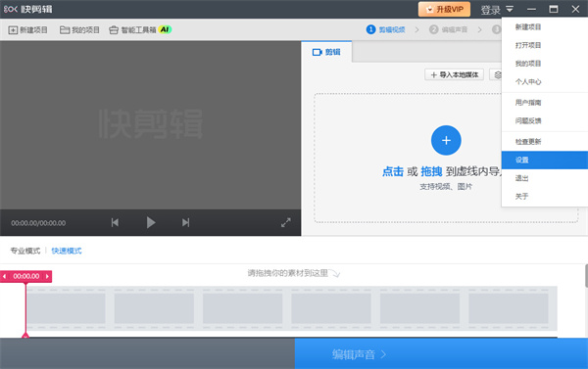This screenshot has width=588, height=369.
Task: Jump to next frame in player
Action: [185, 222]
